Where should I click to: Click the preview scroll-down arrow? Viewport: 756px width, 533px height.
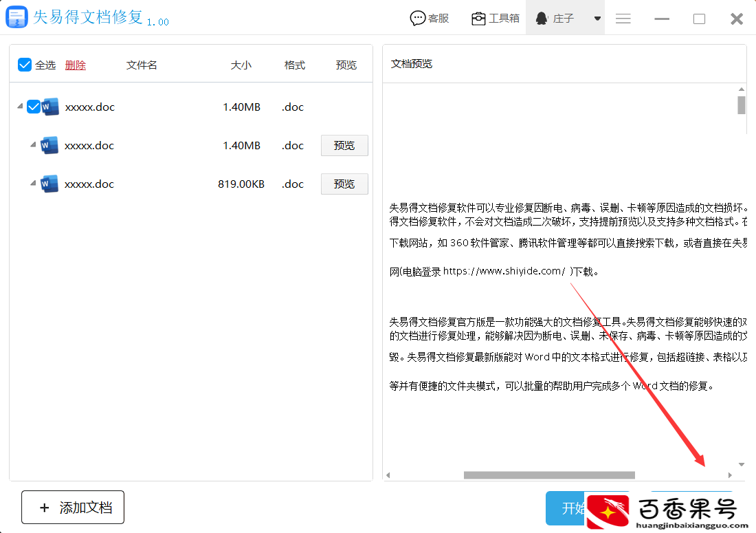coord(741,464)
